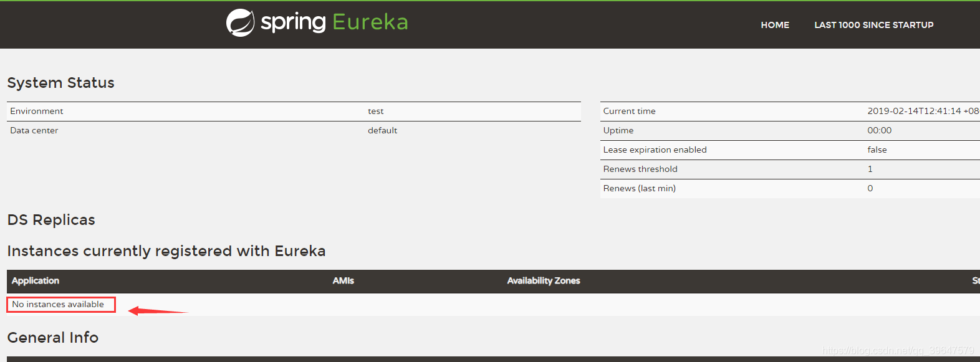Click the 'Application' column header
Viewport: 980px width, 362px height.
coord(36,281)
